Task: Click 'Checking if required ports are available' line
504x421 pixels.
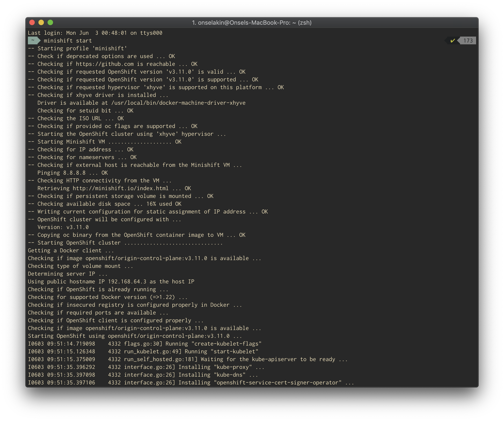Action: (x=98, y=313)
